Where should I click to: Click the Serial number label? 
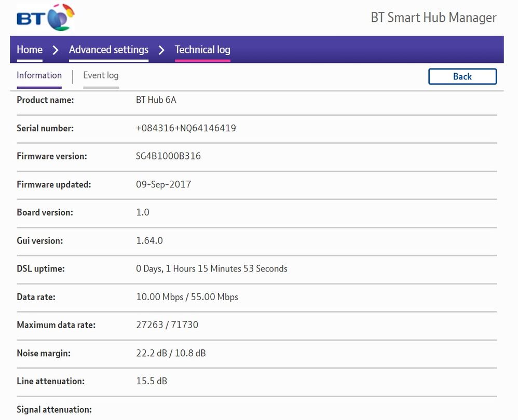tap(45, 128)
